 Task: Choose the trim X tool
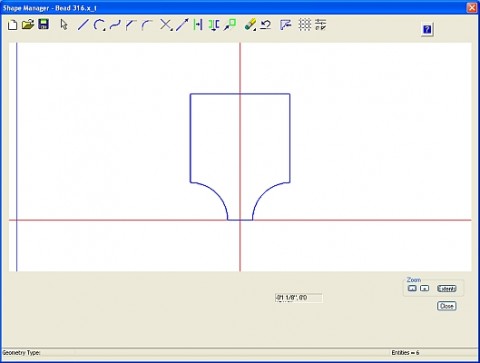(x=166, y=25)
